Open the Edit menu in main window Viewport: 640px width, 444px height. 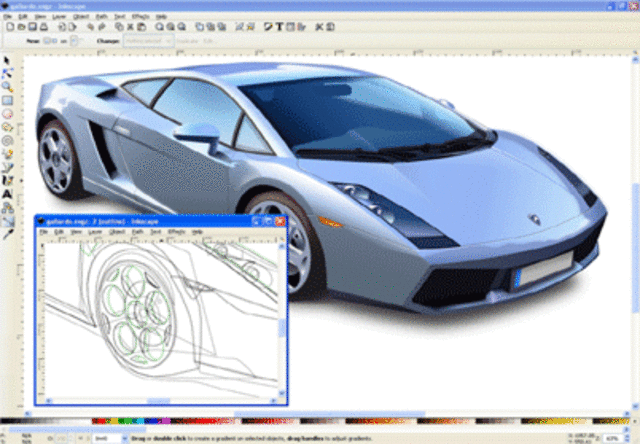pyautogui.click(x=23, y=16)
